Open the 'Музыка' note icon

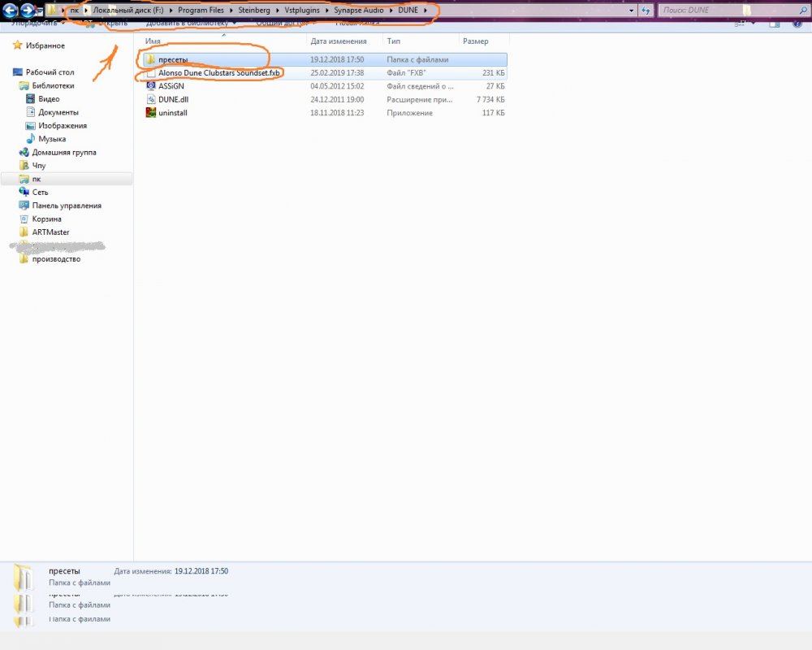click(30, 138)
